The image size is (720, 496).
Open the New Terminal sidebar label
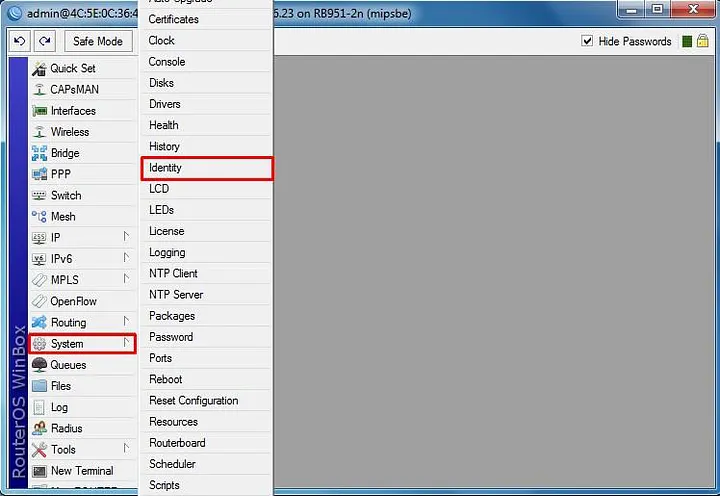click(x=82, y=471)
